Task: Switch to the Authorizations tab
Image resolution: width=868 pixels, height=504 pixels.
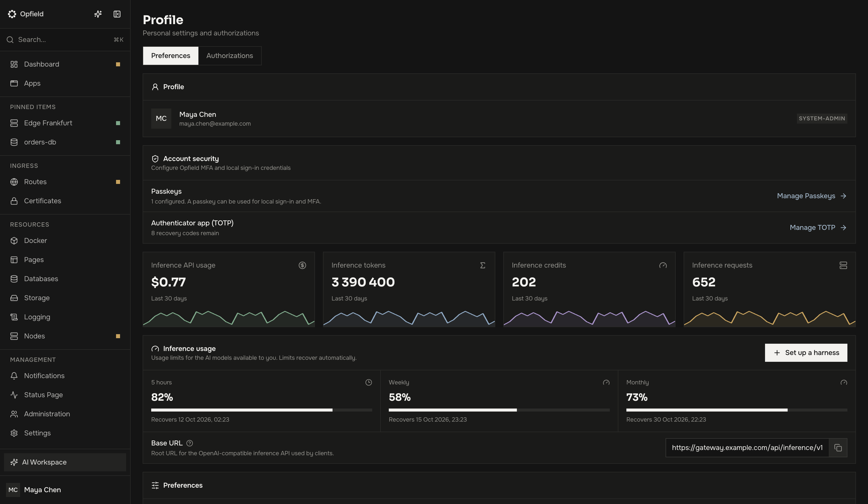Action: click(230, 56)
